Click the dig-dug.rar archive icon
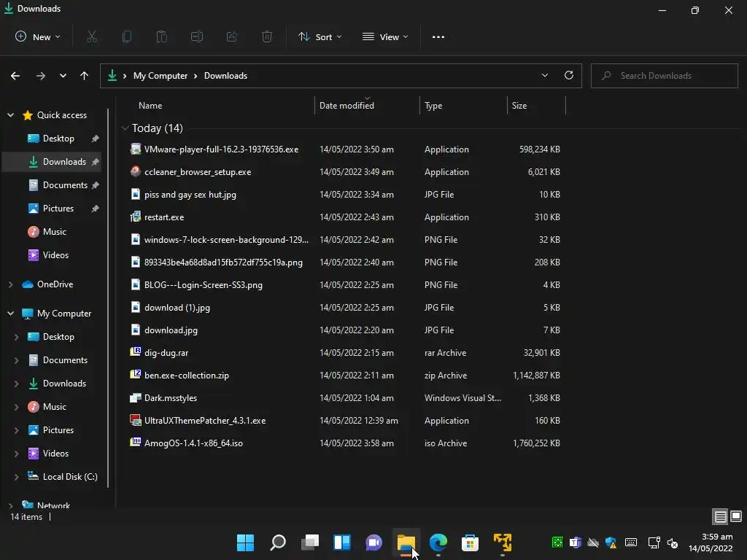Screen dimensions: 747x560 (x=136, y=352)
